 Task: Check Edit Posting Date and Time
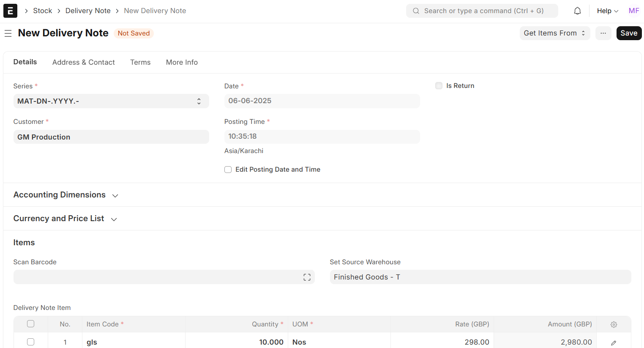(x=228, y=170)
